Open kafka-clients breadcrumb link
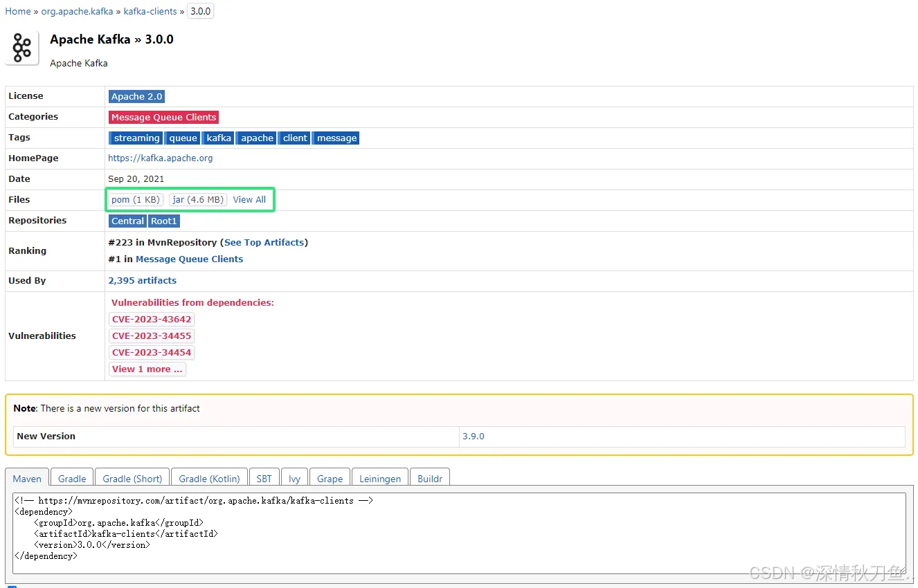918x588 pixels. click(x=150, y=11)
